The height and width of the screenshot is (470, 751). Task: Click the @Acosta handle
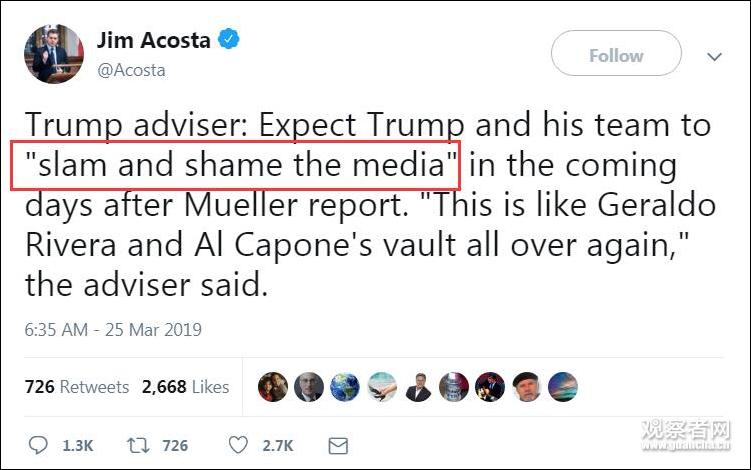tap(131, 70)
